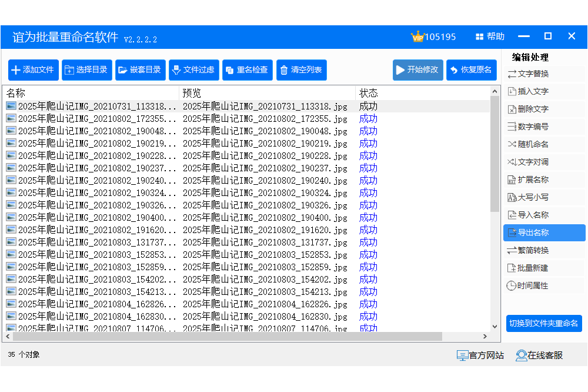Open the 官方网站 official website link
Image resolution: width=588 pixels, height=392 pixels.
[480, 356]
